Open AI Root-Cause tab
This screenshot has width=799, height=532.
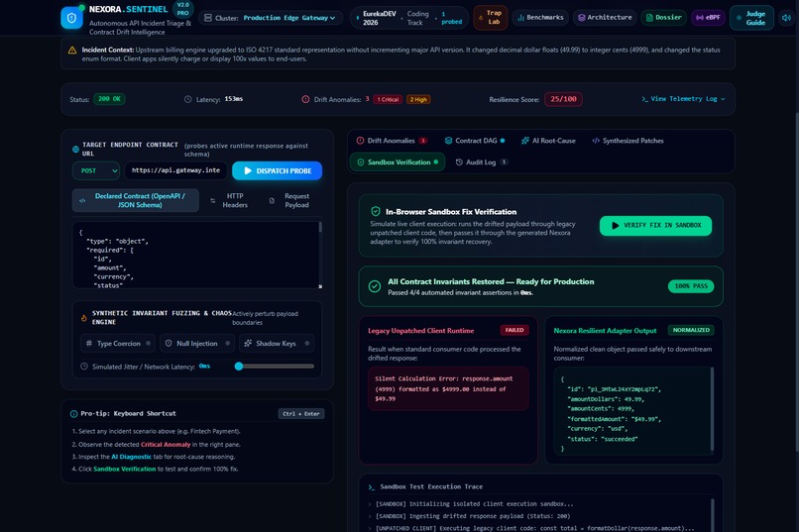548,141
